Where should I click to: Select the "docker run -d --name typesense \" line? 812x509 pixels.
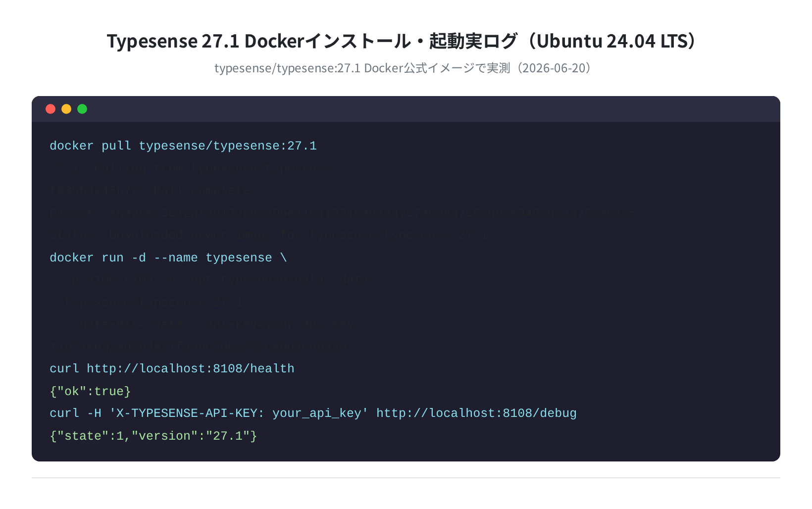[x=168, y=257]
